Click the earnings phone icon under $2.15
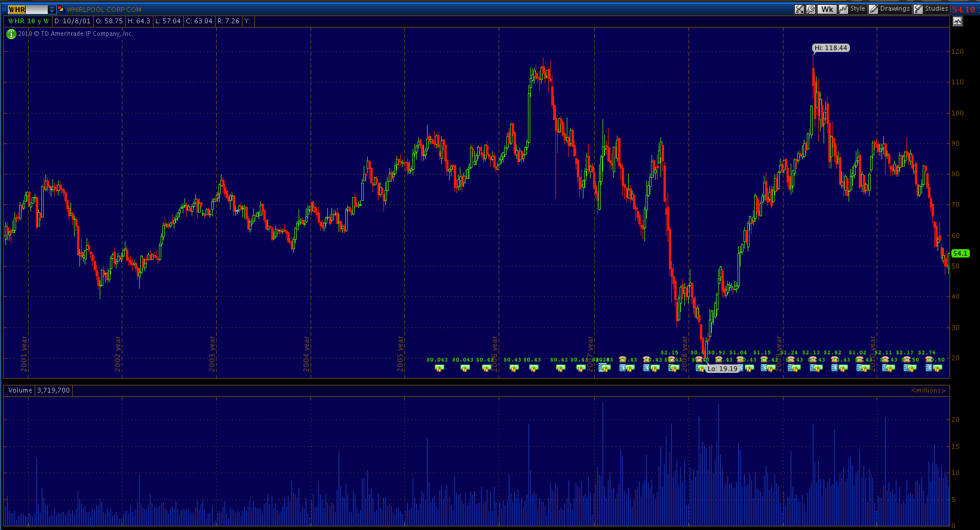Image resolution: width=980 pixels, height=530 pixels. [671, 359]
